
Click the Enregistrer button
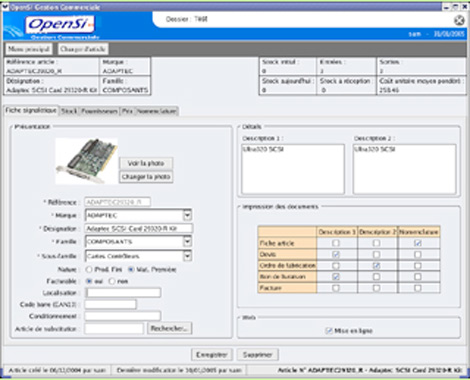[x=212, y=355]
